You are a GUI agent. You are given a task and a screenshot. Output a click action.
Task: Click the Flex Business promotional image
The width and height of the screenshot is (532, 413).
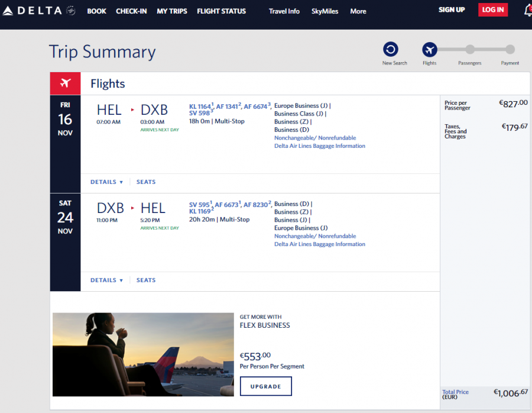pos(143,354)
